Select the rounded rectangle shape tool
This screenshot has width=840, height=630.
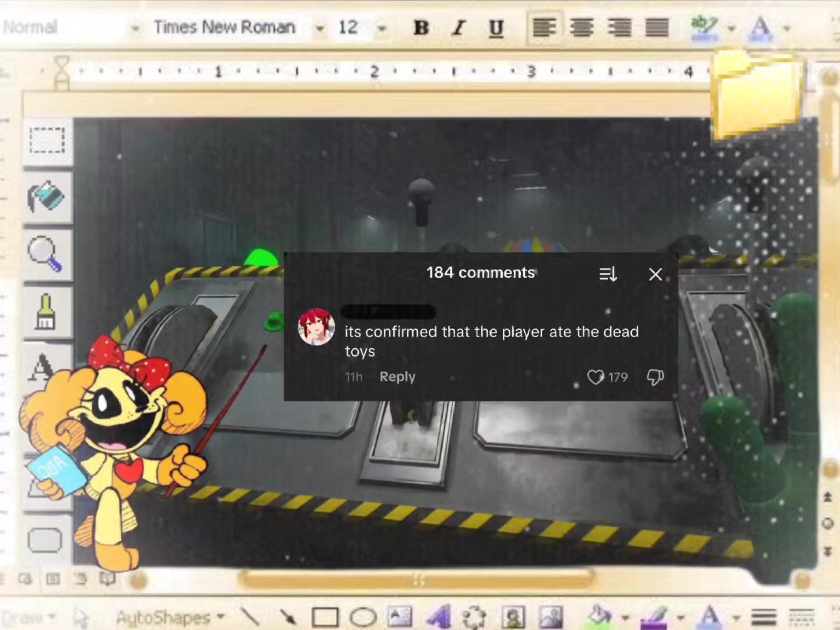point(45,540)
